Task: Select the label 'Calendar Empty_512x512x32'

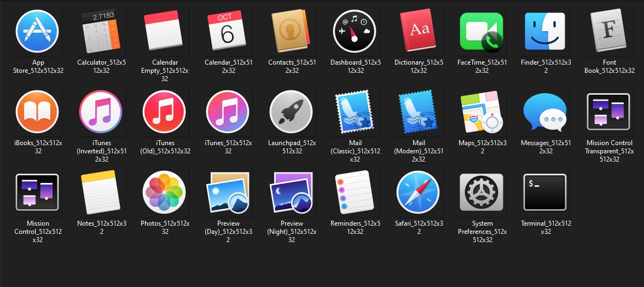Action: (x=165, y=70)
